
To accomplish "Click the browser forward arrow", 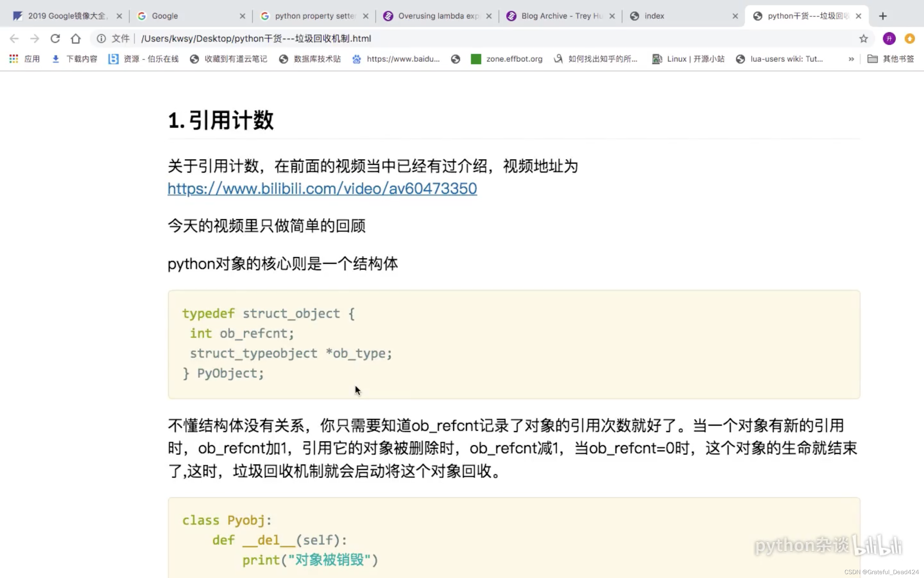I will pyautogui.click(x=35, y=39).
